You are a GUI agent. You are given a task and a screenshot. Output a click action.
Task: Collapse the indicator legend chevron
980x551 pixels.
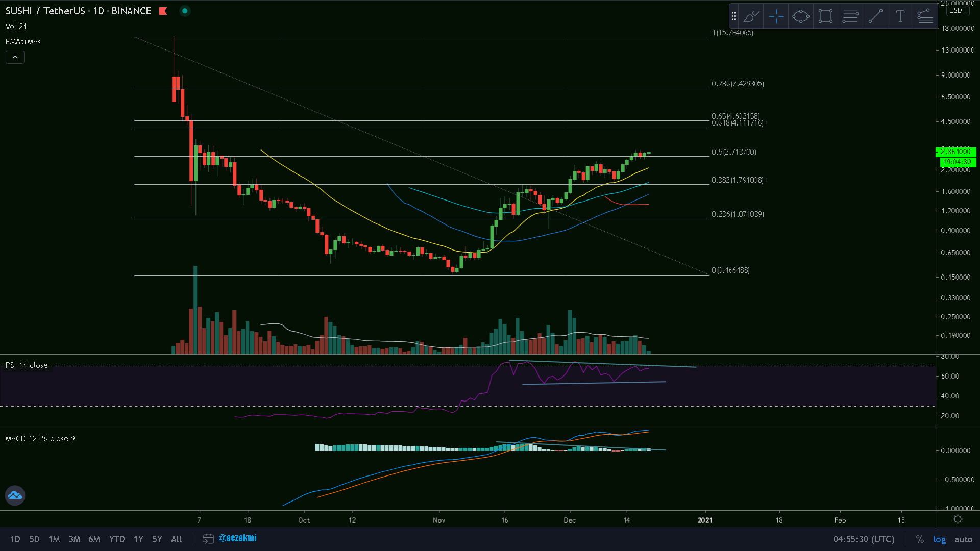(15, 57)
